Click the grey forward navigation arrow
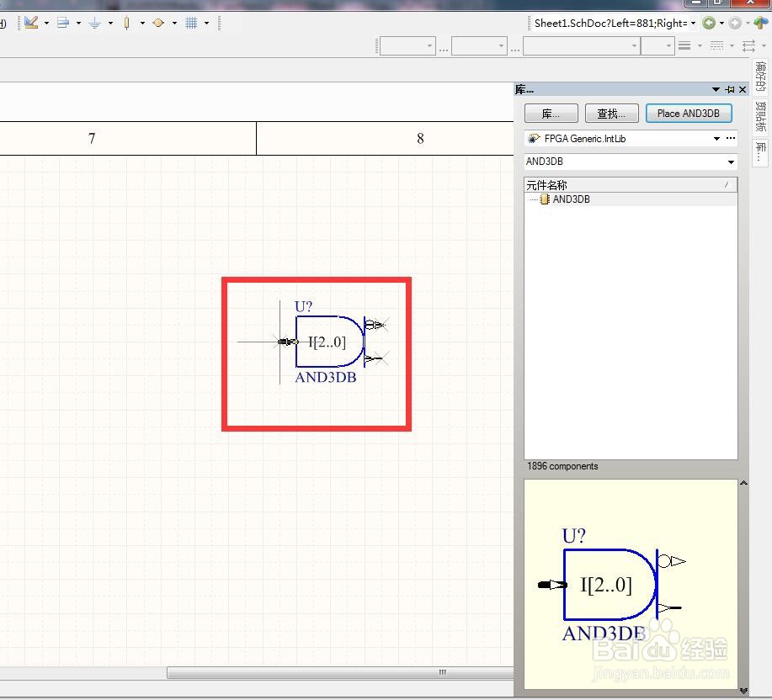The image size is (772, 700). coord(735,23)
